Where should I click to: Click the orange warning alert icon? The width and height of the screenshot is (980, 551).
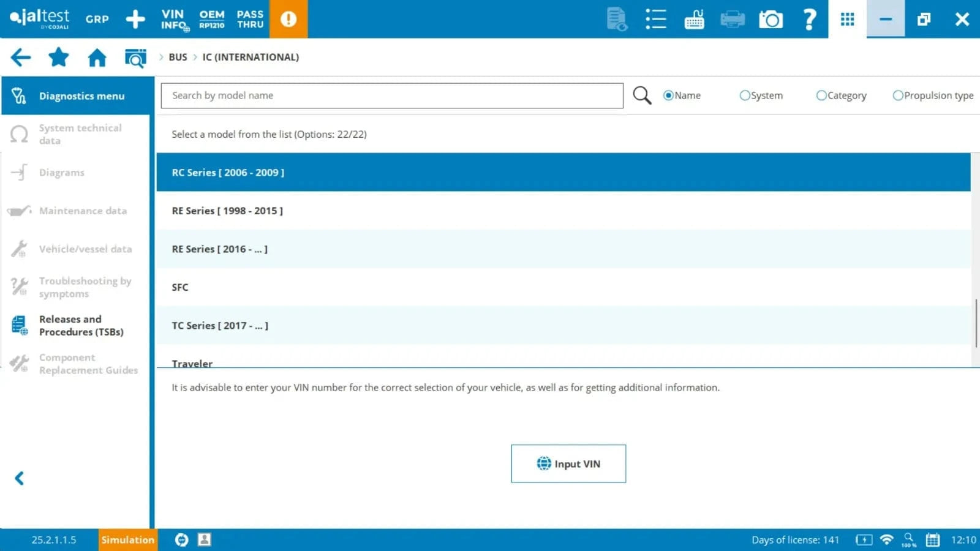point(288,19)
